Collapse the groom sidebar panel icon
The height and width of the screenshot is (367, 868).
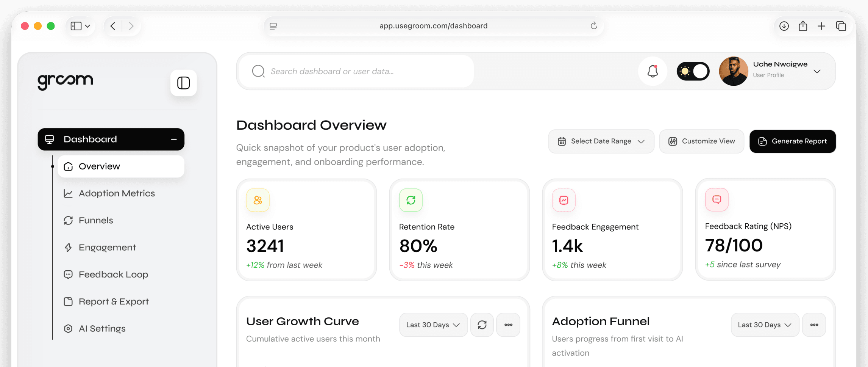coord(183,83)
